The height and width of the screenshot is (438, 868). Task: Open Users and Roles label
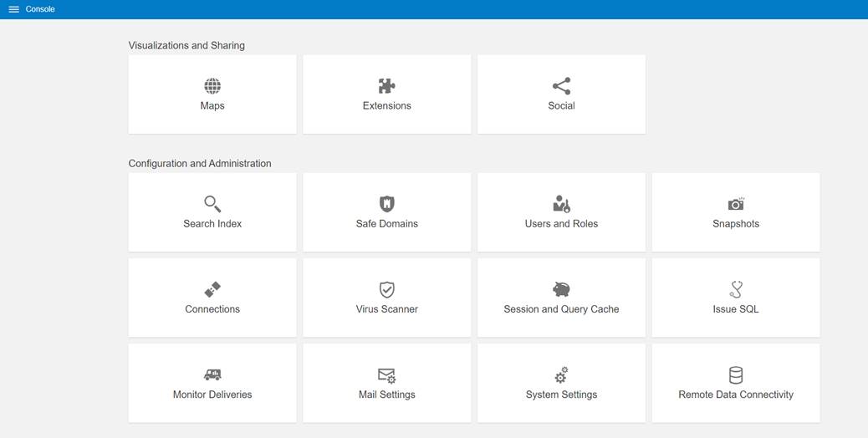[x=561, y=223]
